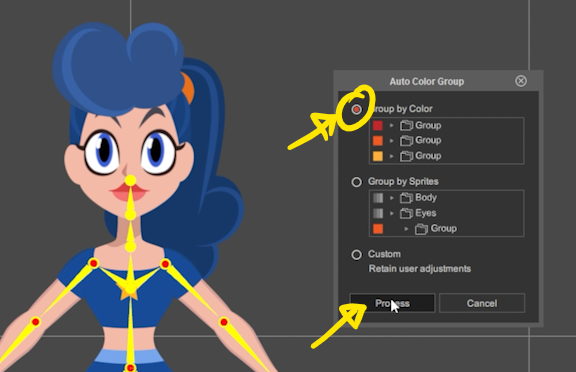Click the Process button
This screenshot has width=576, height=372.
pyautogui.click(x=392, y=303)
